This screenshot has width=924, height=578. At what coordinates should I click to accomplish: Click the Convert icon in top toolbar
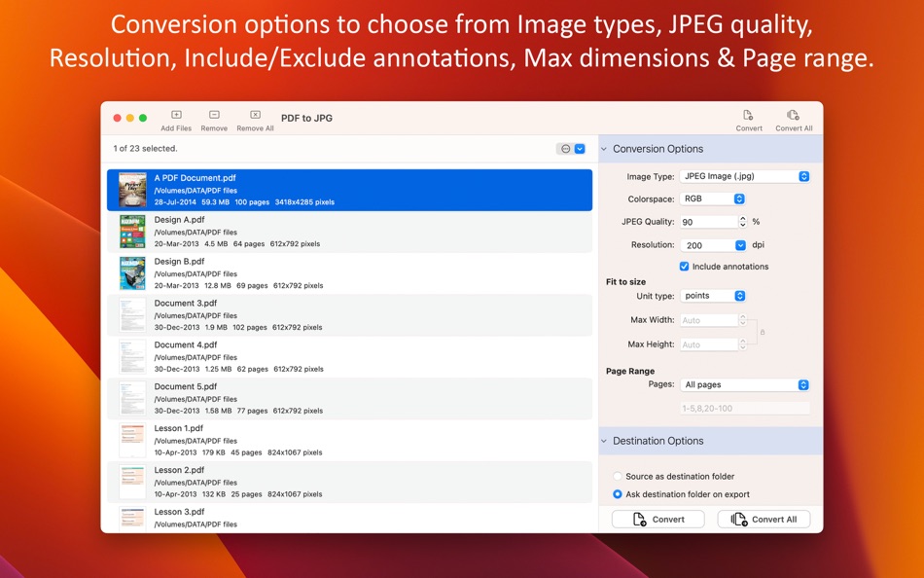tap(748, 115)
